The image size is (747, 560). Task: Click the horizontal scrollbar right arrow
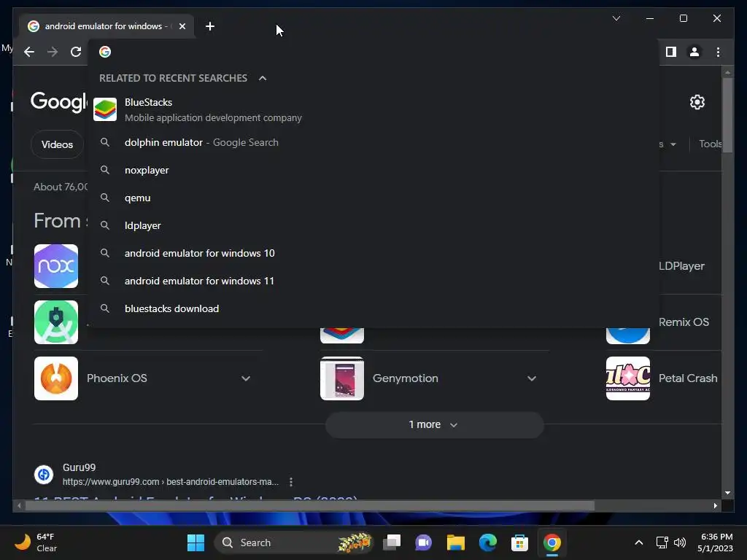(x=715, y=506)
